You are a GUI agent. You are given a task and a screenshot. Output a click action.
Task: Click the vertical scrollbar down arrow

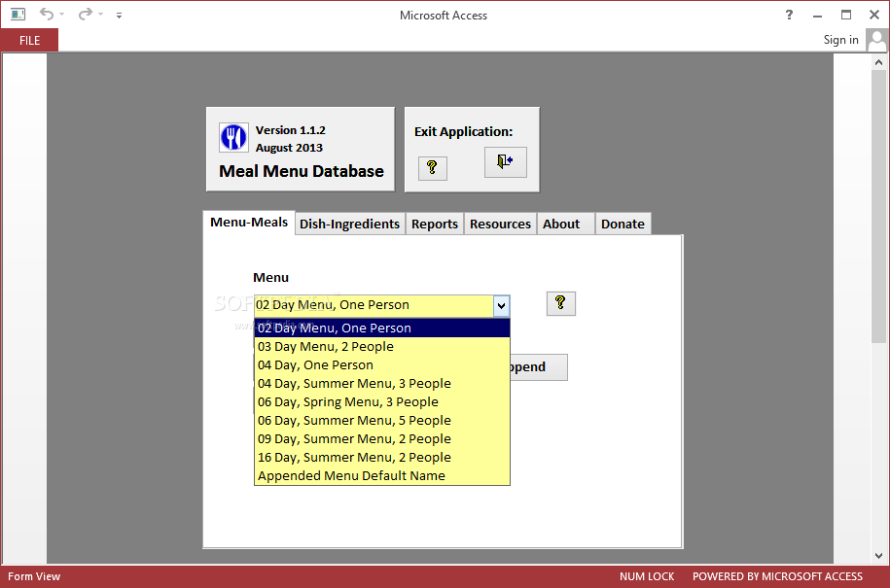tap(878, 556)
